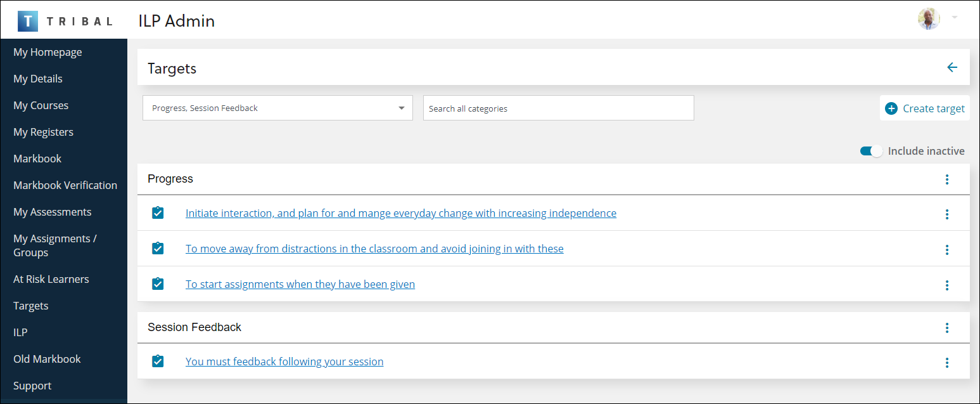Open 'You must feedback following your session' link
The width and height of the screenshot is (980, 404).
[x=284, y=362]
